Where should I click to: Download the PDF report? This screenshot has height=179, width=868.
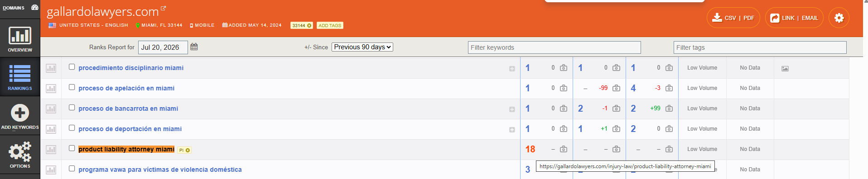pyautogui.click(x=749, y=18)
